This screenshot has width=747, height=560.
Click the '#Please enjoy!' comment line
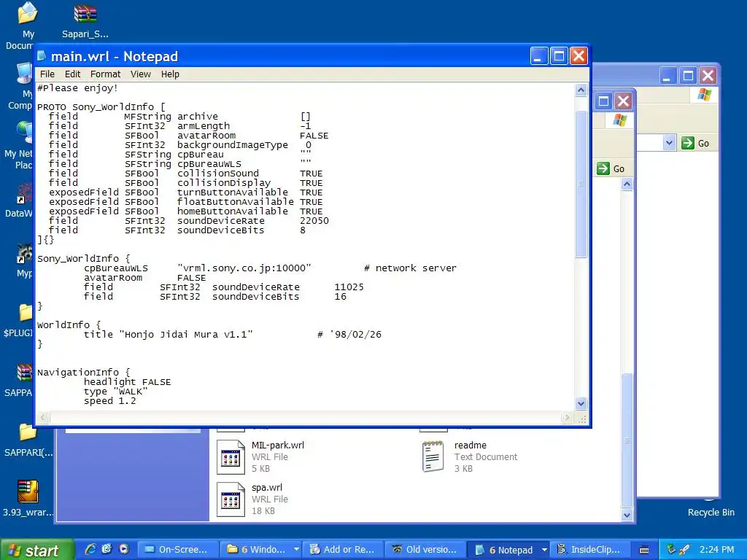click(x=77, y=88)
